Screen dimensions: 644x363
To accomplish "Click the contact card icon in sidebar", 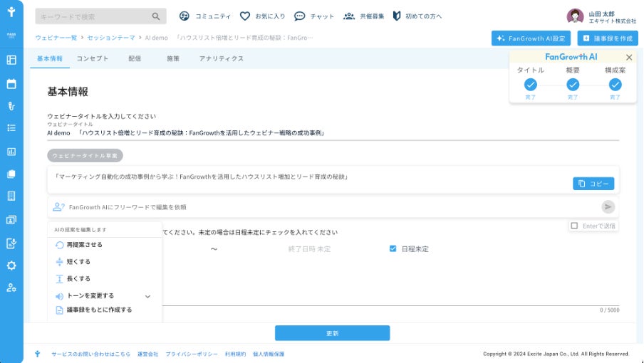I will click(x=11, y=220).
